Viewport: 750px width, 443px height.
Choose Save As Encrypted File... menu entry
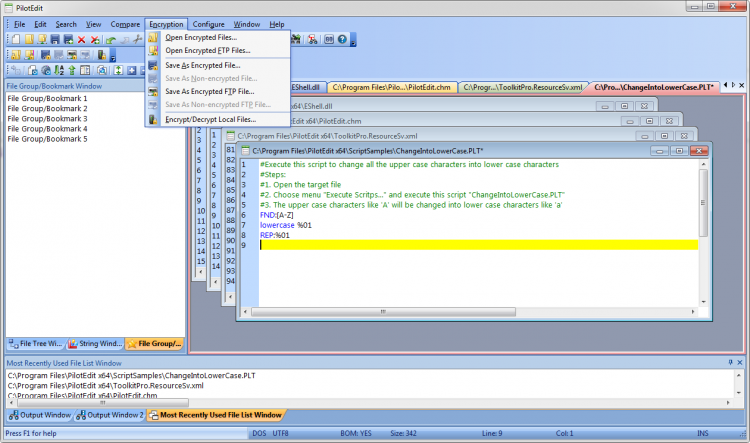click(x=218, y=65)
